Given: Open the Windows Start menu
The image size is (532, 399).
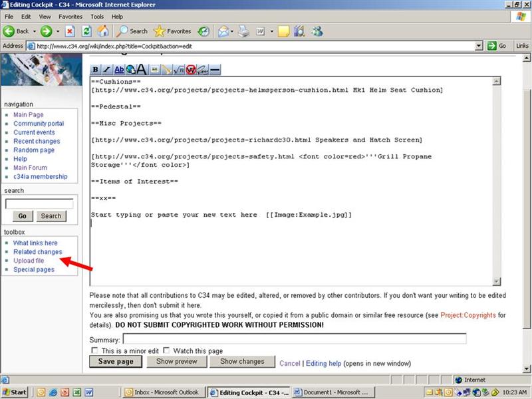Looking at the screenshot, I should click(x=15, y=392).
